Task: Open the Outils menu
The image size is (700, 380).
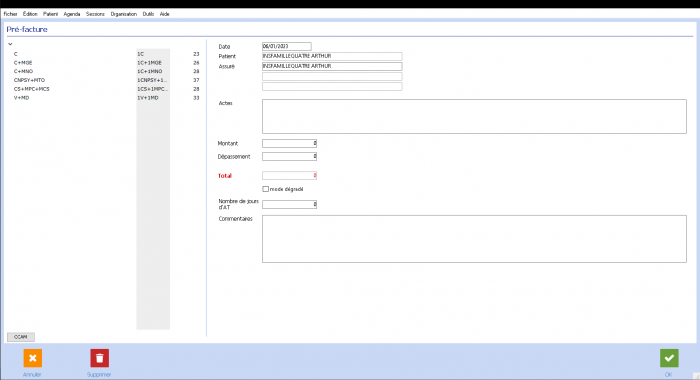Action: [148, 14]
